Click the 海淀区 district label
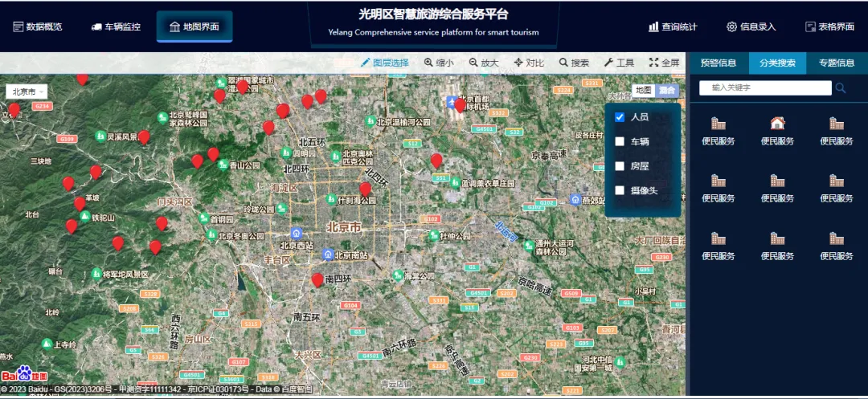 [285, 189]
